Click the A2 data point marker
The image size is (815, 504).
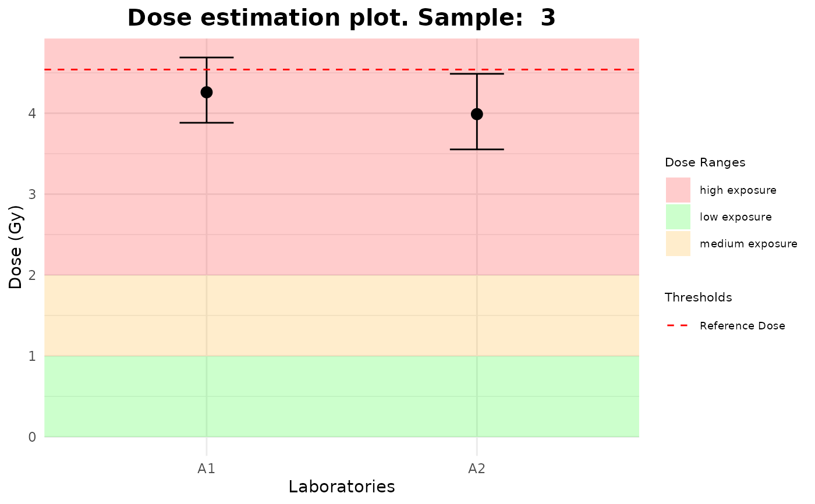(x=477, y=114)
